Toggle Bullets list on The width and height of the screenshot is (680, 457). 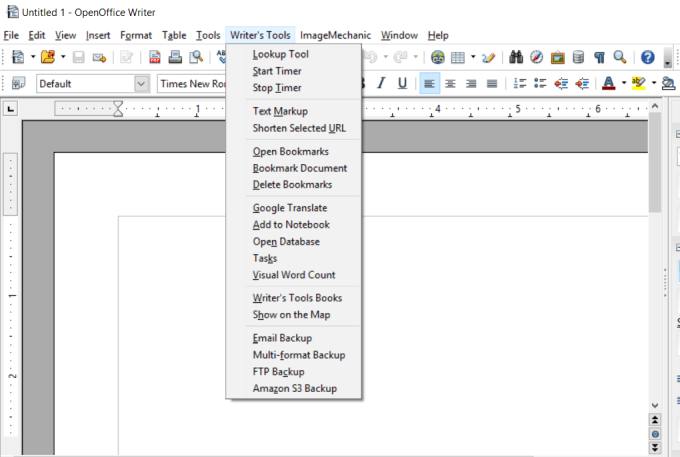(540, 83)
